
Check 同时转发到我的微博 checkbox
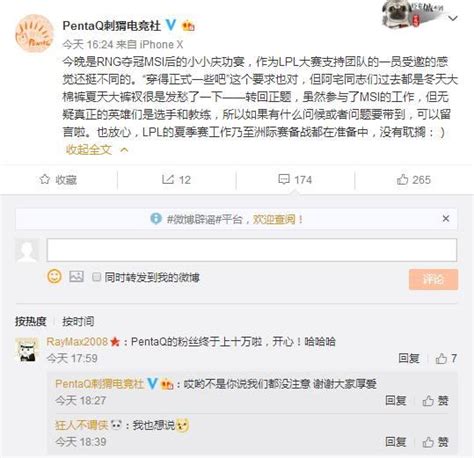pos(97,277)
